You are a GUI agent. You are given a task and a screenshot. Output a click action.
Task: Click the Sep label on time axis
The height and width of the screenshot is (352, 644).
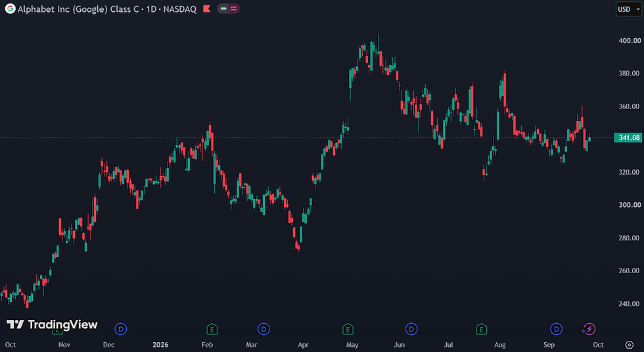[549, 345]
